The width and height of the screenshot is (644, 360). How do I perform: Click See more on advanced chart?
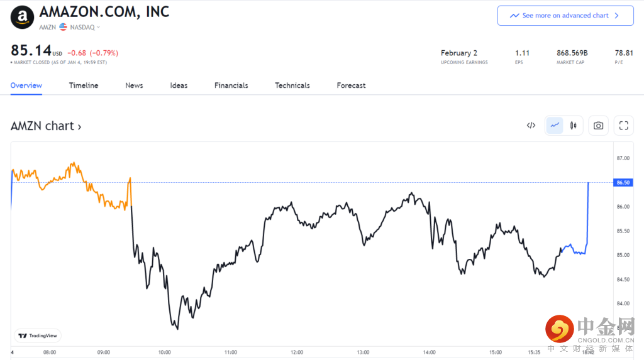point(565,16)
